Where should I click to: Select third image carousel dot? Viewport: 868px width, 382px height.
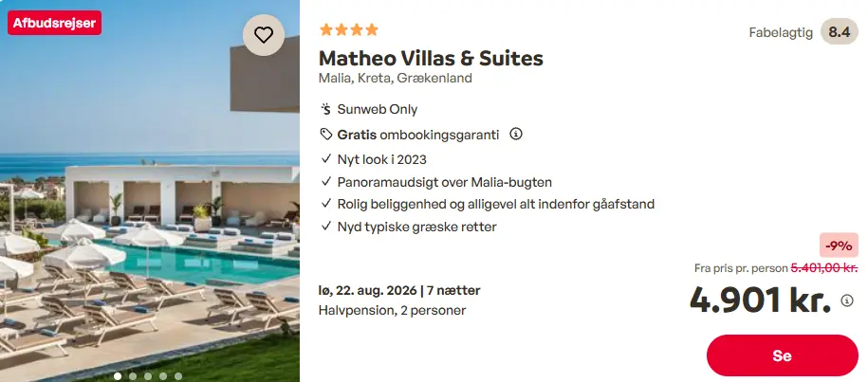[148, 376]
